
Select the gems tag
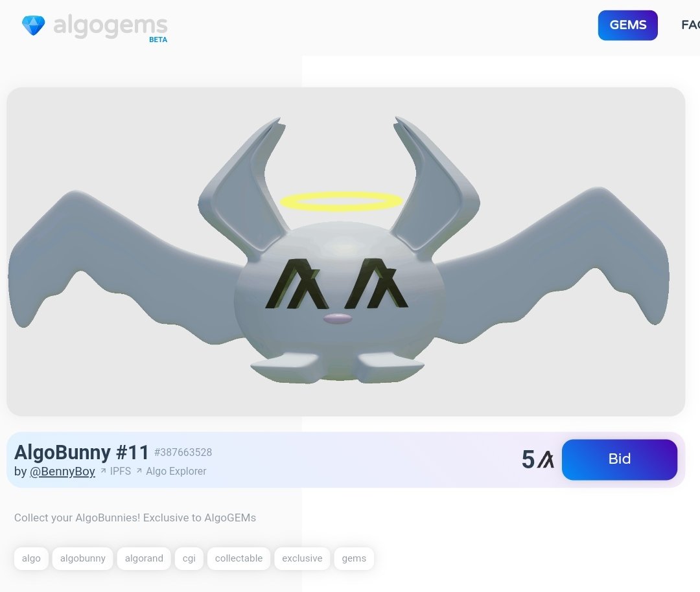coord(354,558)
